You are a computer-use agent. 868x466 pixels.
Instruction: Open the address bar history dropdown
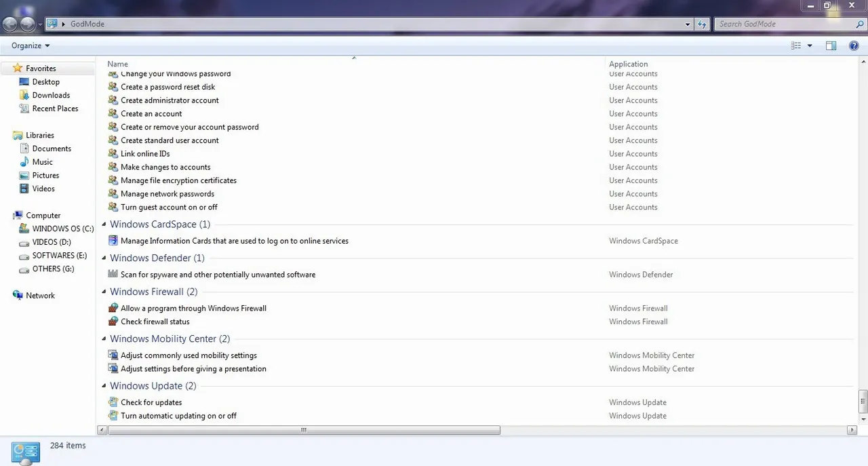[688, 24]
